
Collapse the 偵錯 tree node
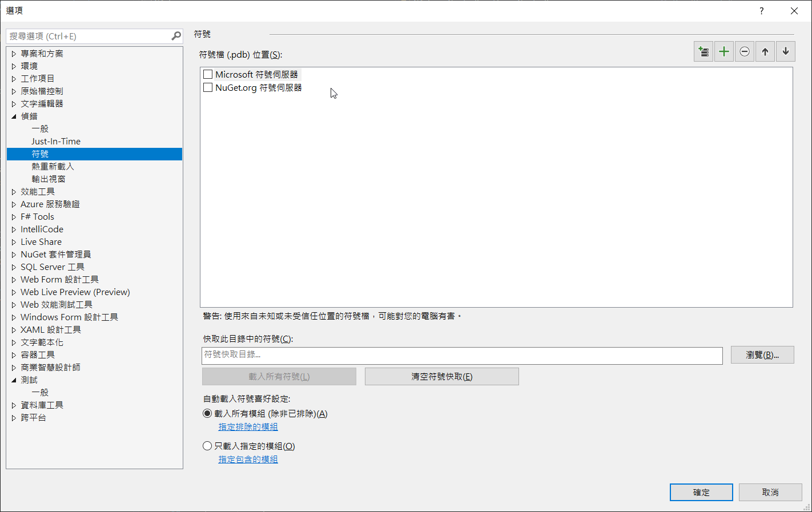click(x=14, y=116)
